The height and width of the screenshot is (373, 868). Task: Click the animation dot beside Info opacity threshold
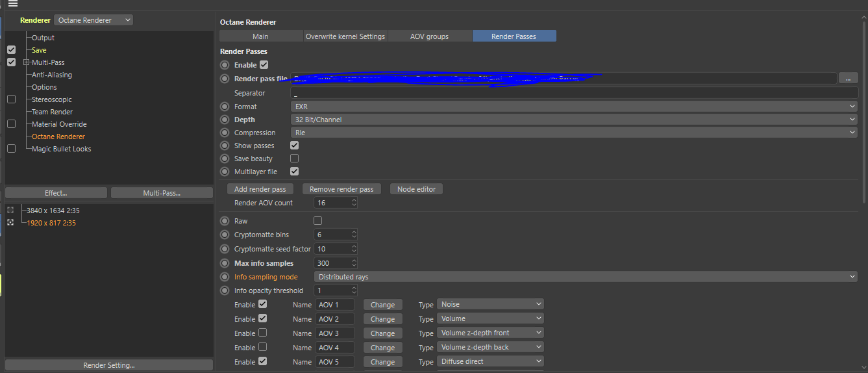[x=225, y=290]
